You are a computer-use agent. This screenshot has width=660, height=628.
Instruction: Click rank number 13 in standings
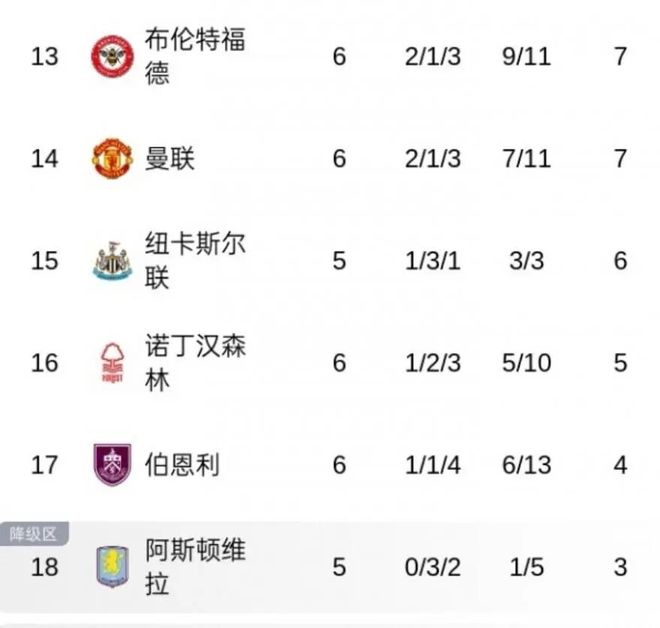coord(44,55)
